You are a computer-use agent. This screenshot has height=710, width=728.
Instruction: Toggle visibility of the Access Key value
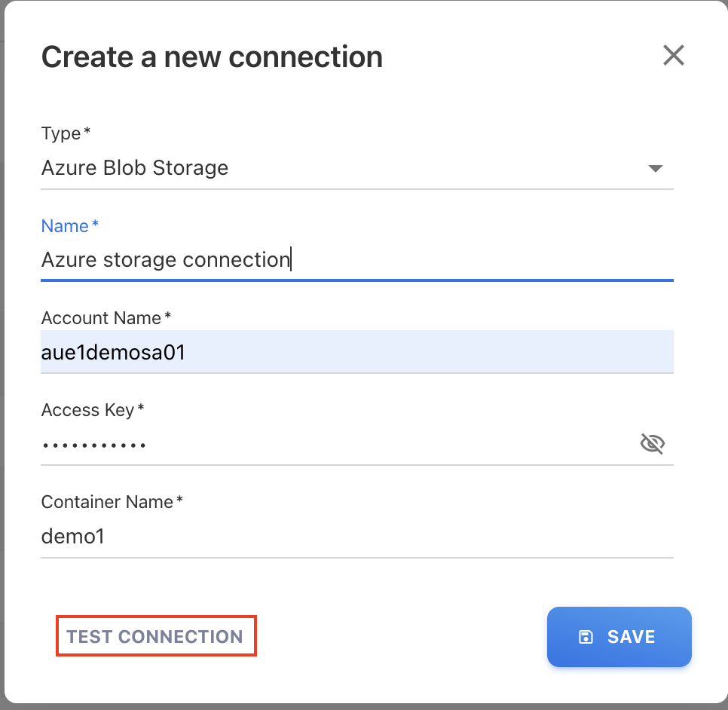[x=652, y=444]
